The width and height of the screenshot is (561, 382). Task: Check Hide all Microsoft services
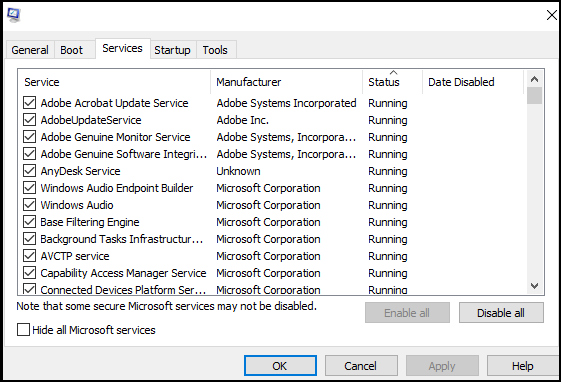(23, 329)
